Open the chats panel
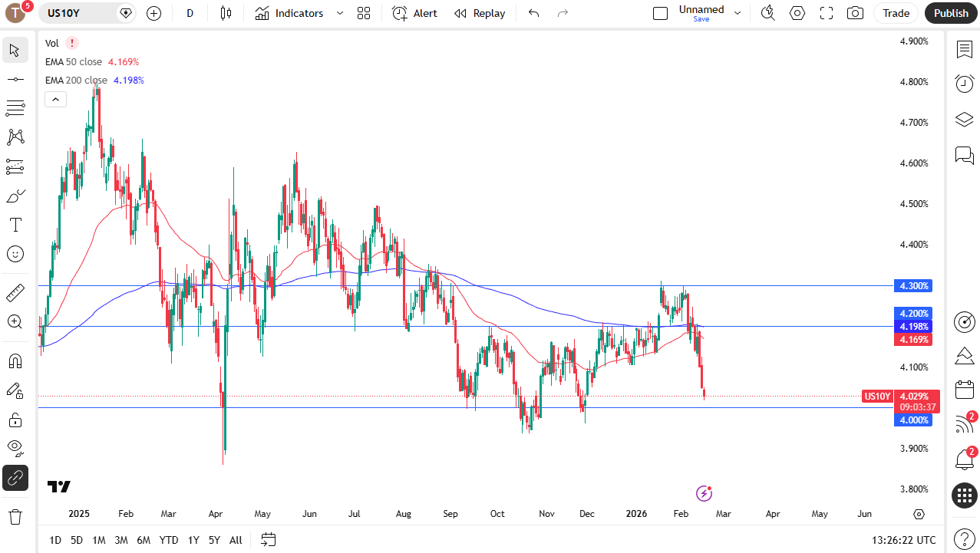This screenshot has height=553, width=980. (965, 156)
